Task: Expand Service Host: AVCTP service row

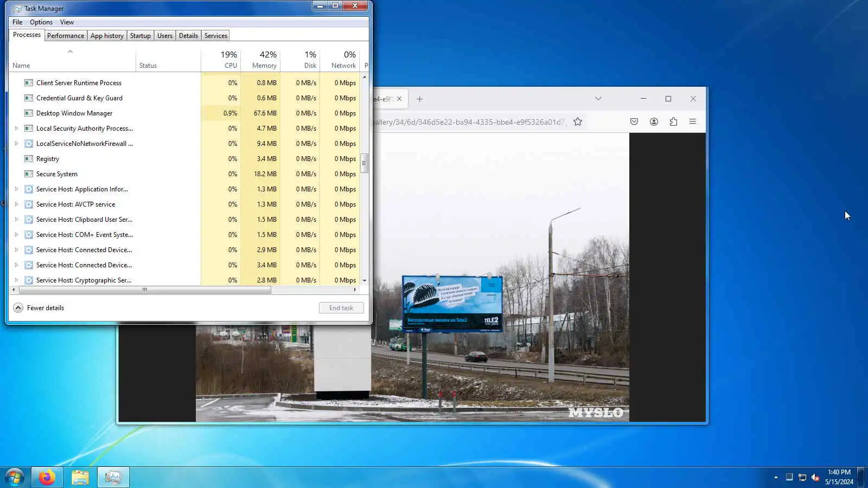Action: (16, 204)
